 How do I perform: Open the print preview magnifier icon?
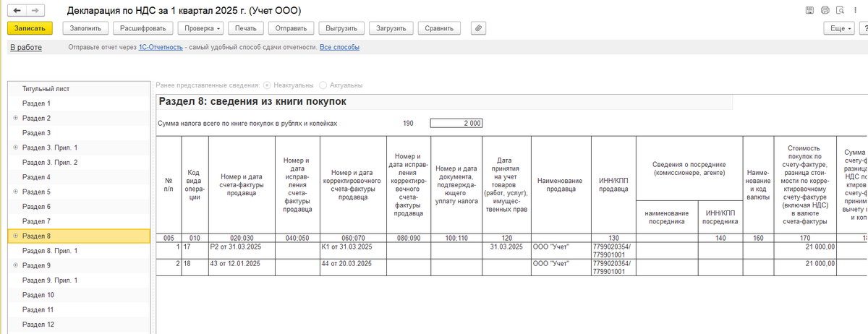840,11
